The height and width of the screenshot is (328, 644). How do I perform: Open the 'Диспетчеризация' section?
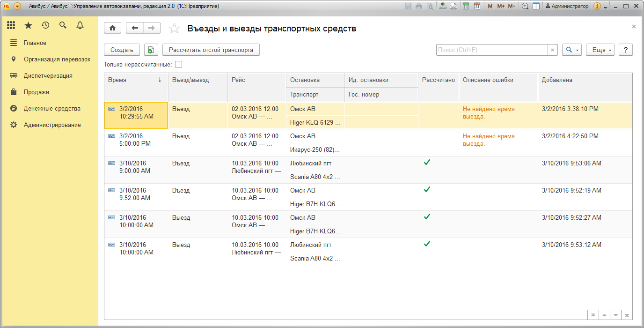48,75
